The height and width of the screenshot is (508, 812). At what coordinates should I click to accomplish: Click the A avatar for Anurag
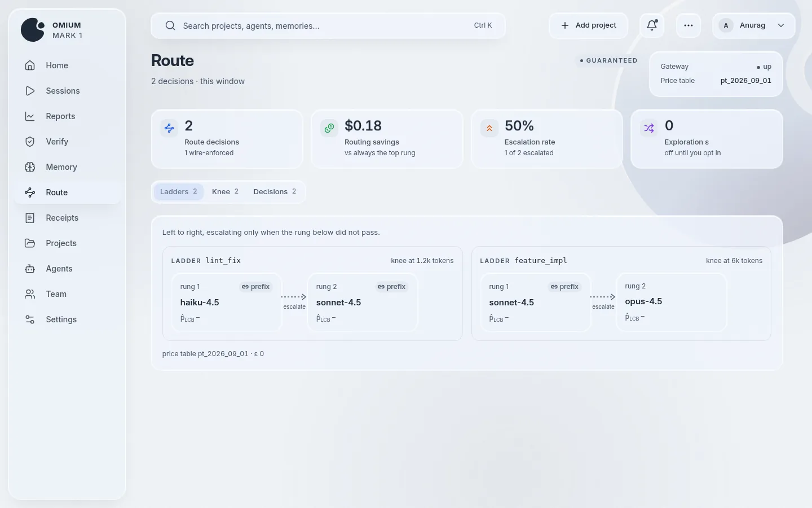726,25
